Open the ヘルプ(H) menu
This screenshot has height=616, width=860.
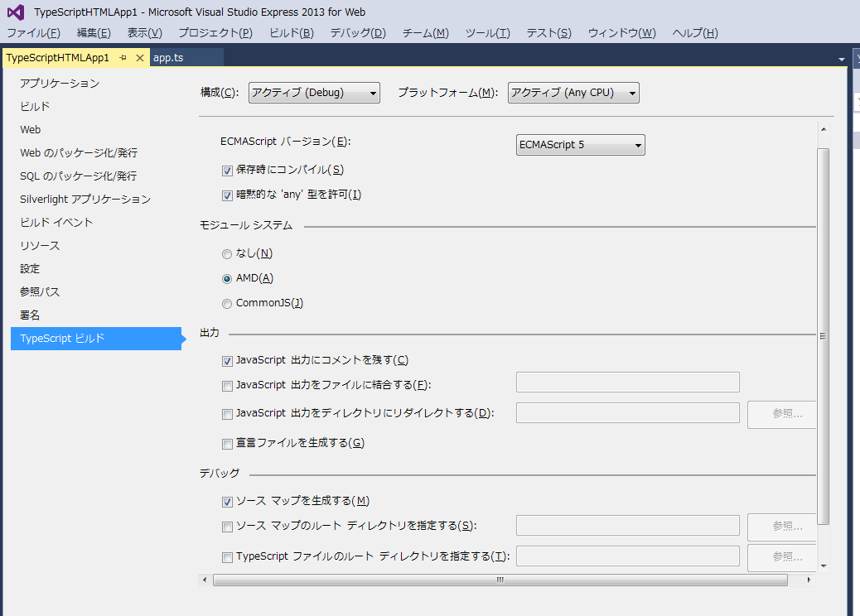[x=695, y=33]
